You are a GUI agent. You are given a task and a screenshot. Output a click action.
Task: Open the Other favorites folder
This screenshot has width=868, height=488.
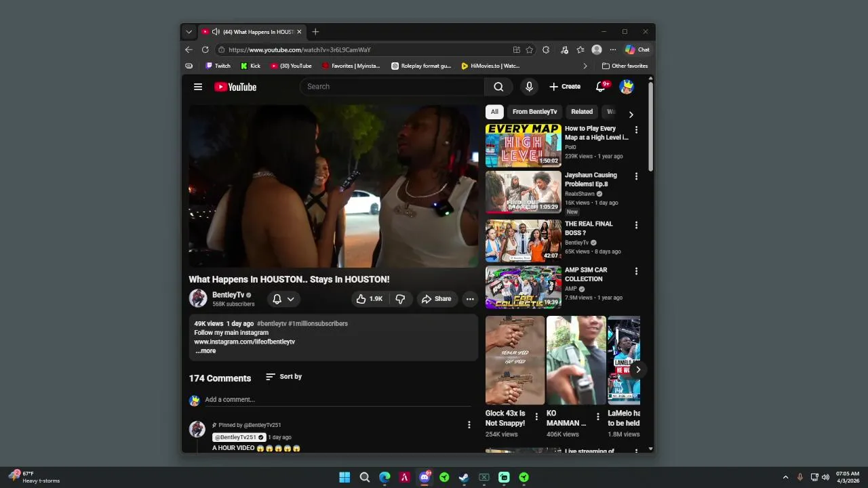(625, 66)
